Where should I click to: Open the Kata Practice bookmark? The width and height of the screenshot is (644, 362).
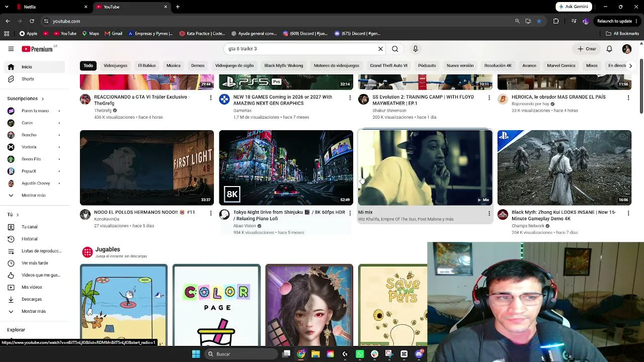202,34
